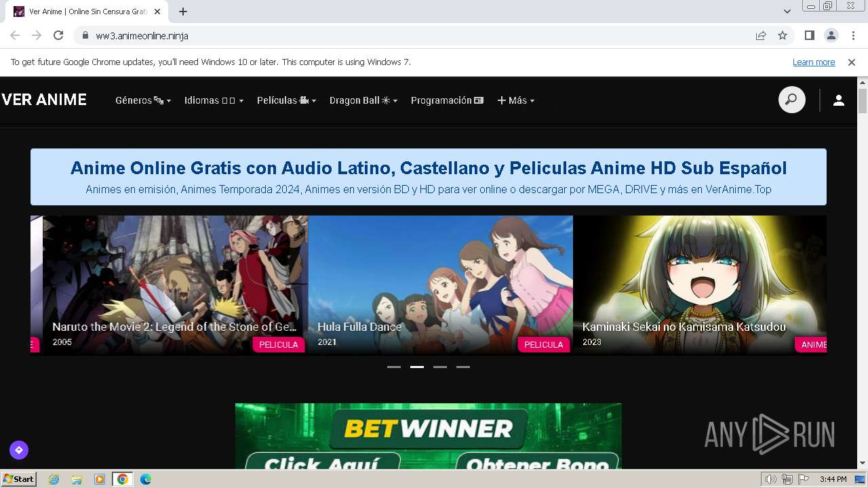Toggle the Chrome side panel icon
Viewport: 868px width, 488px height.
pos(809,35)
